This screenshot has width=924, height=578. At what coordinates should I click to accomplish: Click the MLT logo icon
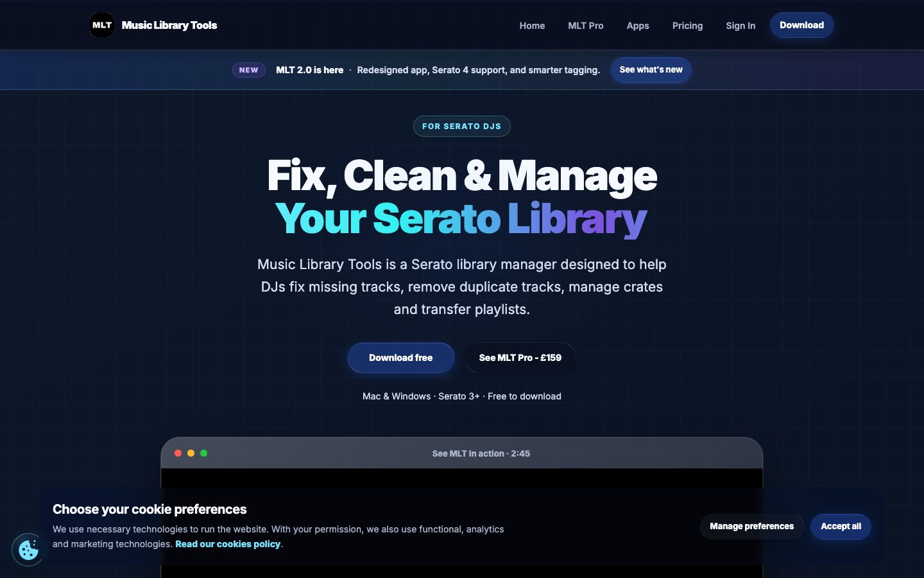(x=102, y=25)
